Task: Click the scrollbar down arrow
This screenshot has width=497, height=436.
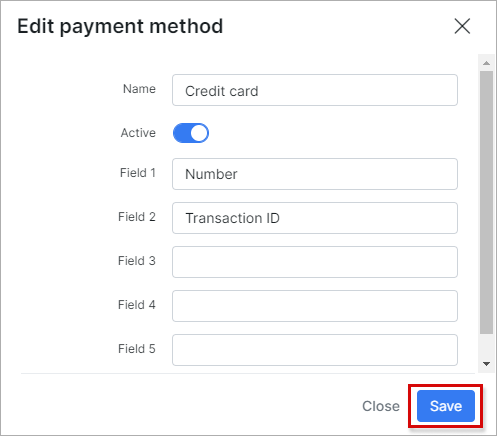Action: (x=486, y=364)
